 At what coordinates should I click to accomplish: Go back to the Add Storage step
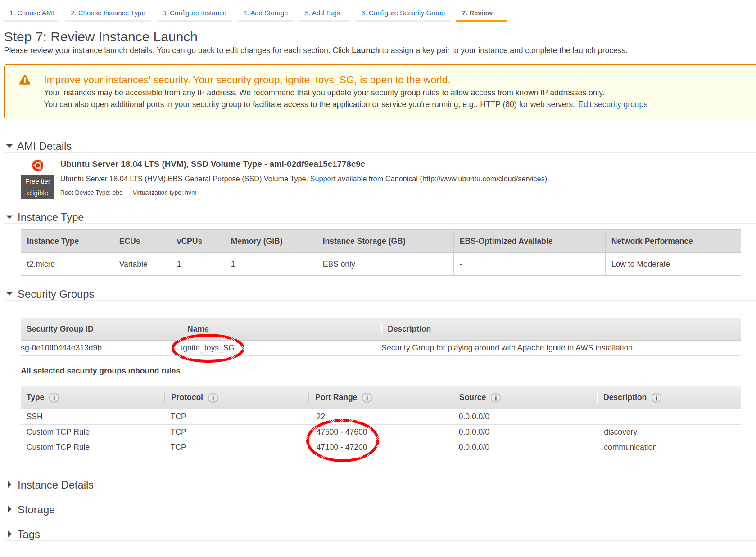(x=266, y=13)
